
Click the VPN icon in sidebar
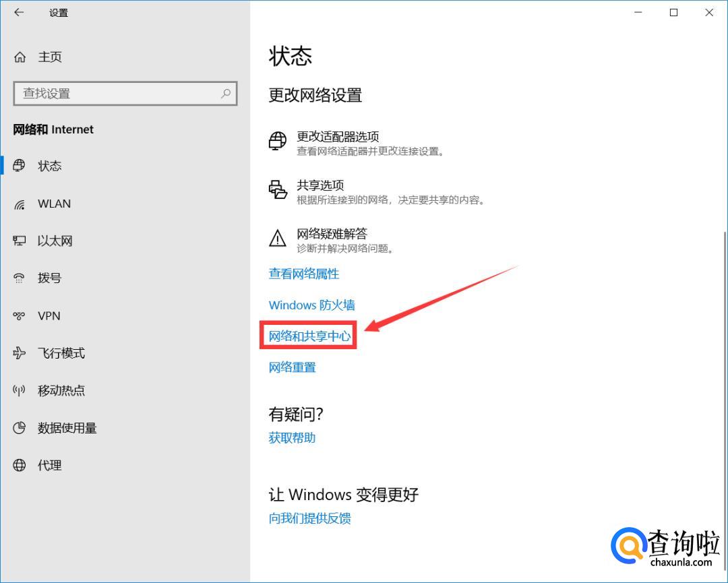19,316
